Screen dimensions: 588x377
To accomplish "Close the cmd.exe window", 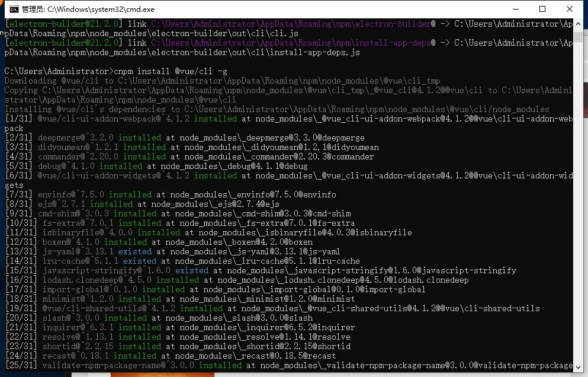I will 569,9.
